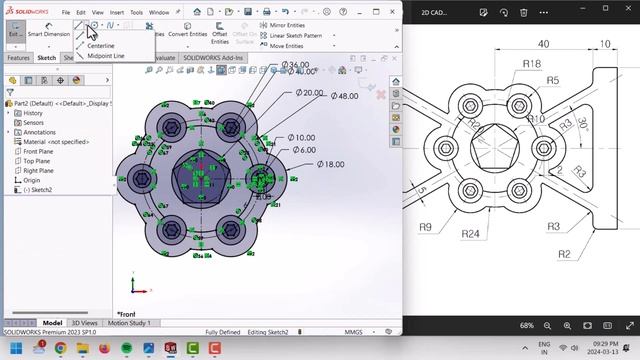Select the Smart Dimension tool
The image size is (640, 360).
click(49, 31)
